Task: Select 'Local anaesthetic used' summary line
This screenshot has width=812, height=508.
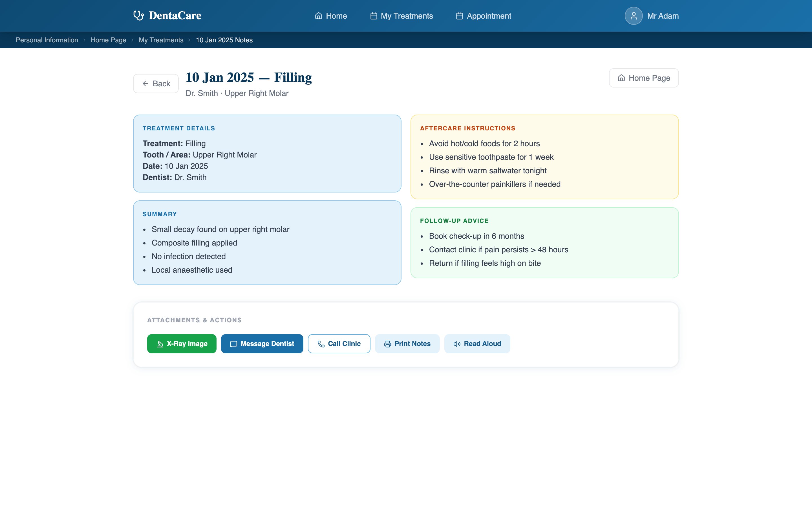Action: 192,270
